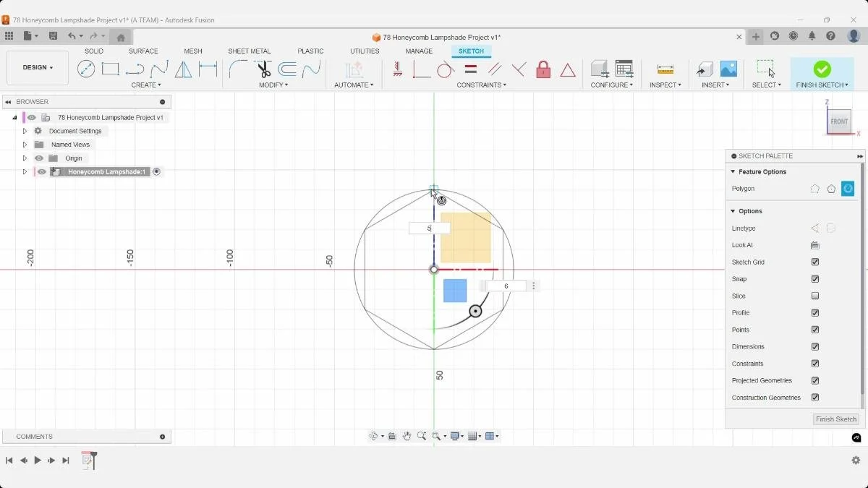
Task: Expand the Document Settings tree node
Action: (25, 131)
